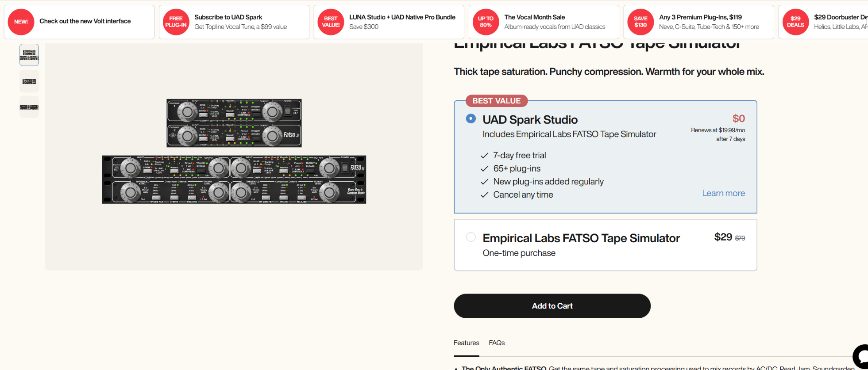The width and height of the screenshot is (868, 370).
Task: Select one-time purchase FATSO radio button
Action: tap(471, 237)
